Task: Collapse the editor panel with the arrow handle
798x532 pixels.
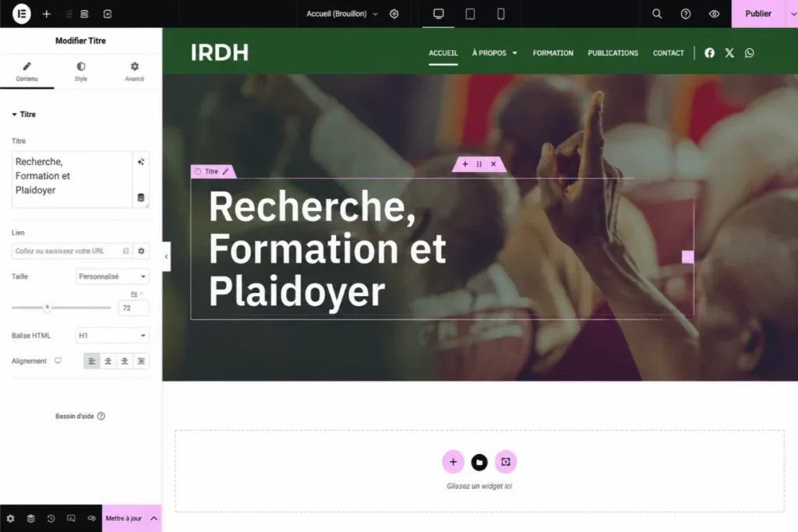Action: 167,256
